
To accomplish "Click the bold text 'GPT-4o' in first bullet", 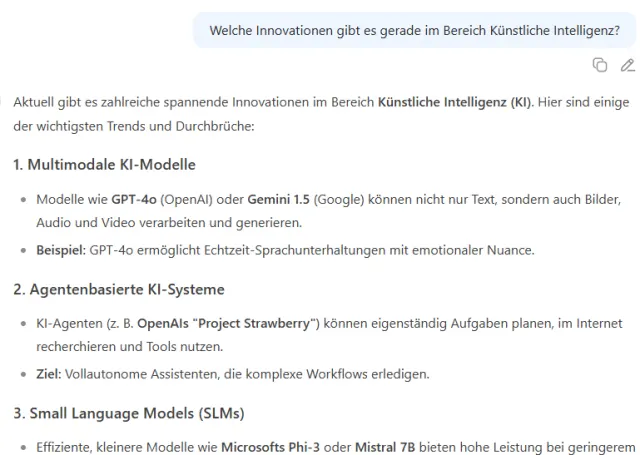I will (x=134, y=200).
